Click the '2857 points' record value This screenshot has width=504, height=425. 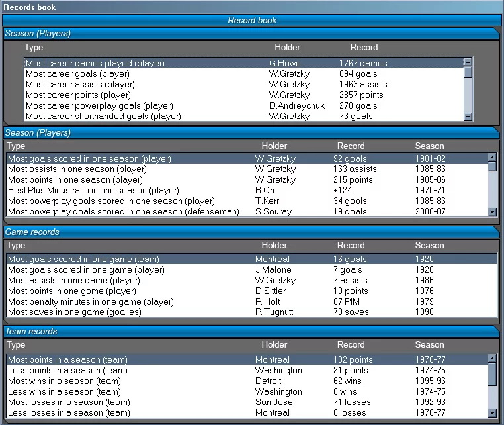coord(361,95)
